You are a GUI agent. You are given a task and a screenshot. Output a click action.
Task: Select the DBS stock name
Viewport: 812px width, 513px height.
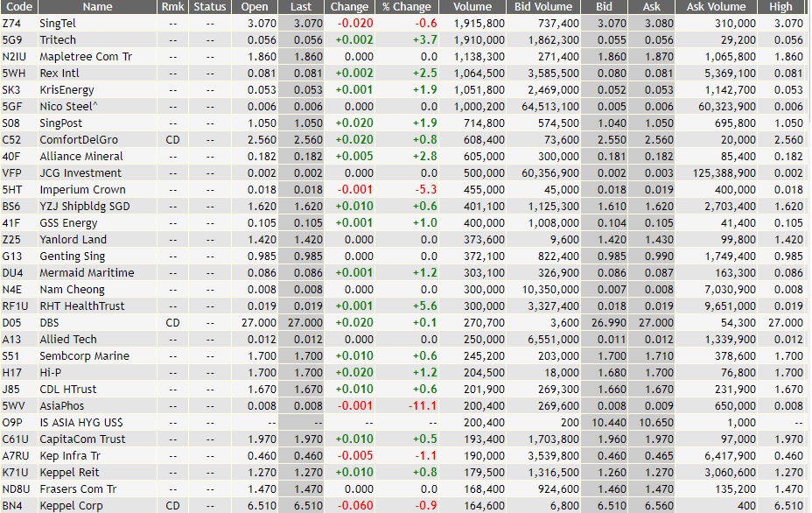pyautogui.click(x=49, y=322)
